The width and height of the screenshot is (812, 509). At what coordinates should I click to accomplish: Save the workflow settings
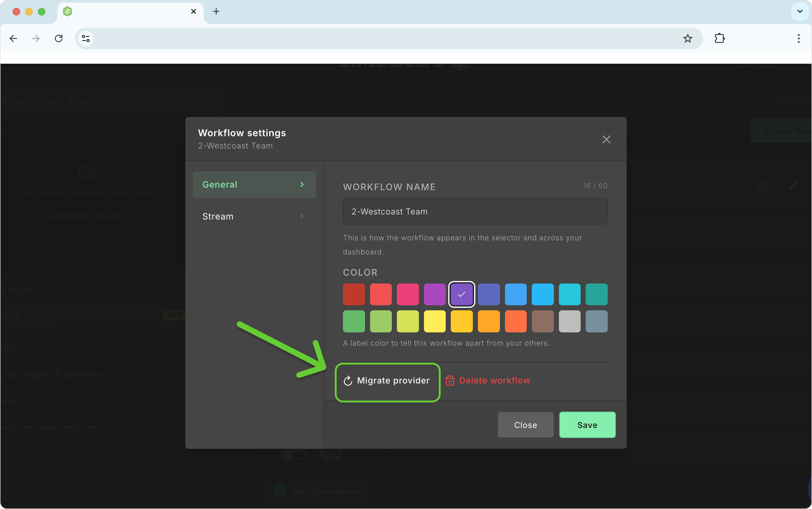tap(587, 425)
